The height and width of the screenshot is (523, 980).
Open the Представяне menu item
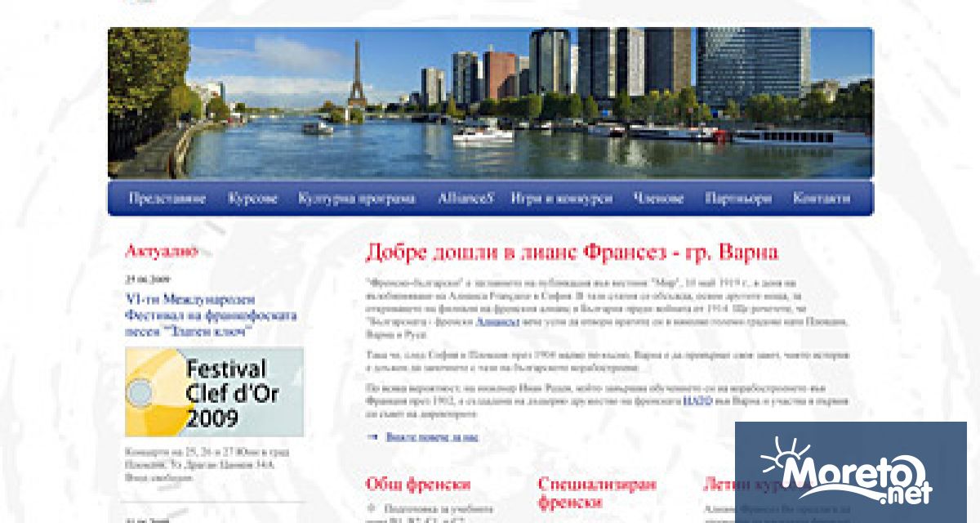(167, 199)
